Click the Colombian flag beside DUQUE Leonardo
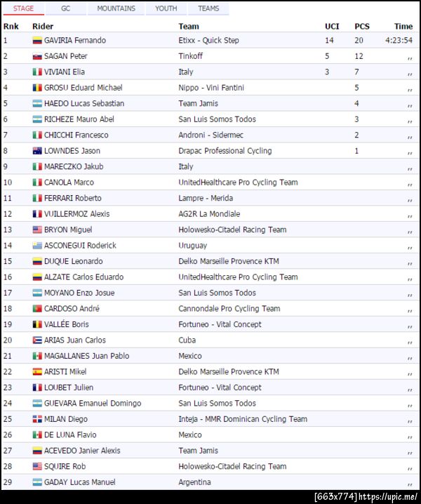 [x=37, y=261]
